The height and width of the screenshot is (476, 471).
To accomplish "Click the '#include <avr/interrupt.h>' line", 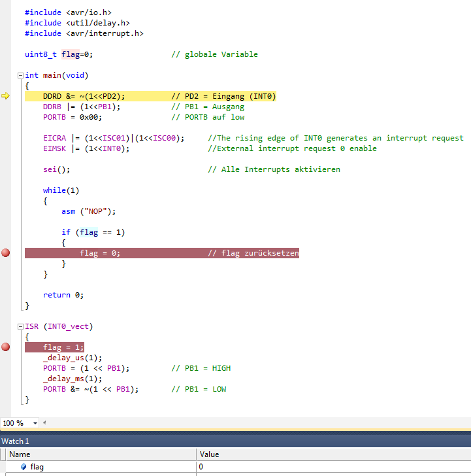I will coord(84,33).
